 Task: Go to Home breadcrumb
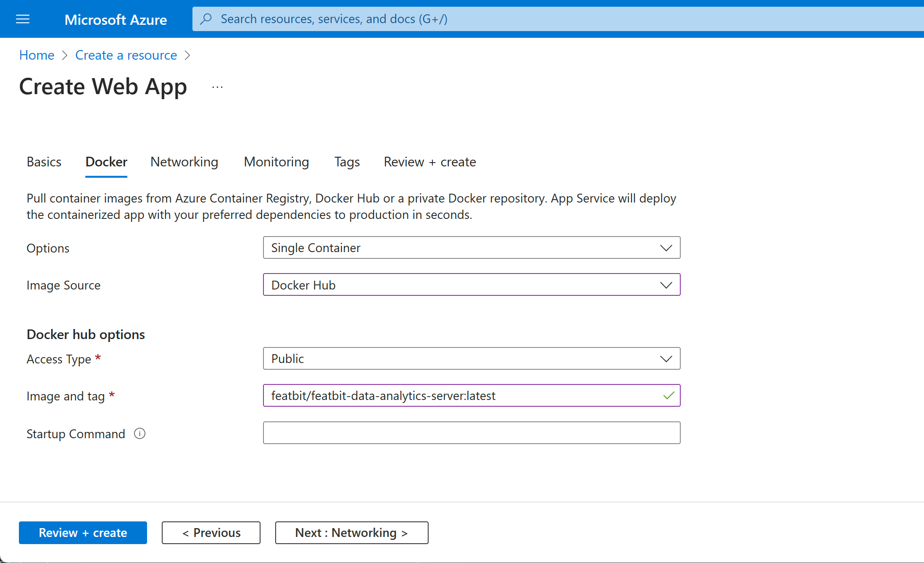pos(37,55)
